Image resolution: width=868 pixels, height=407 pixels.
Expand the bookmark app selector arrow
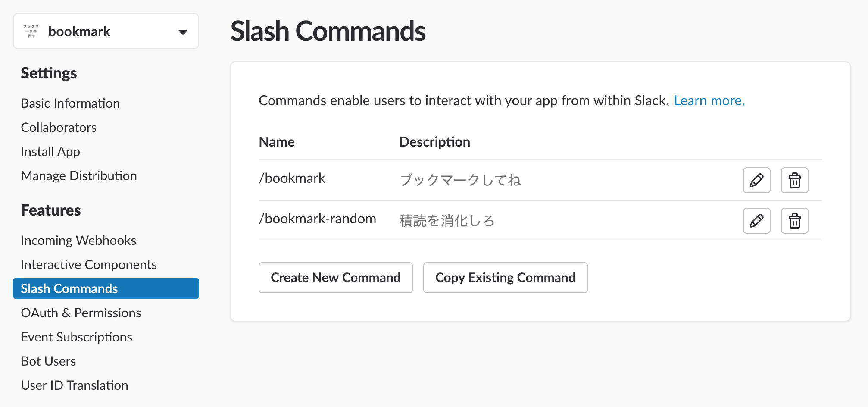(183, 32)
